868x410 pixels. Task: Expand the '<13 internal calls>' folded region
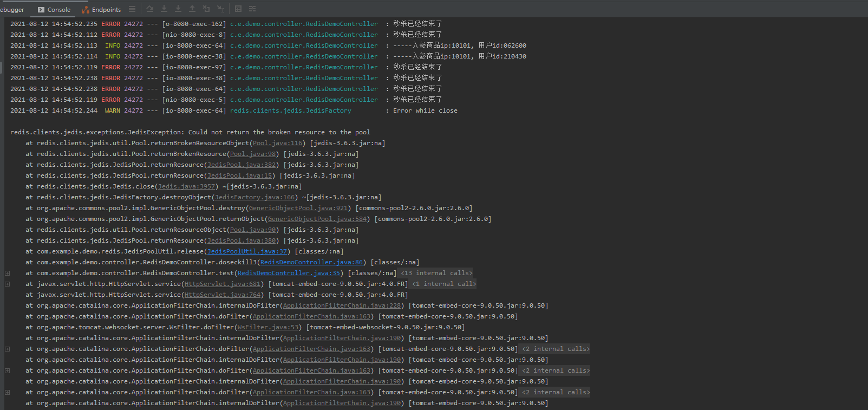pos(436,273)
